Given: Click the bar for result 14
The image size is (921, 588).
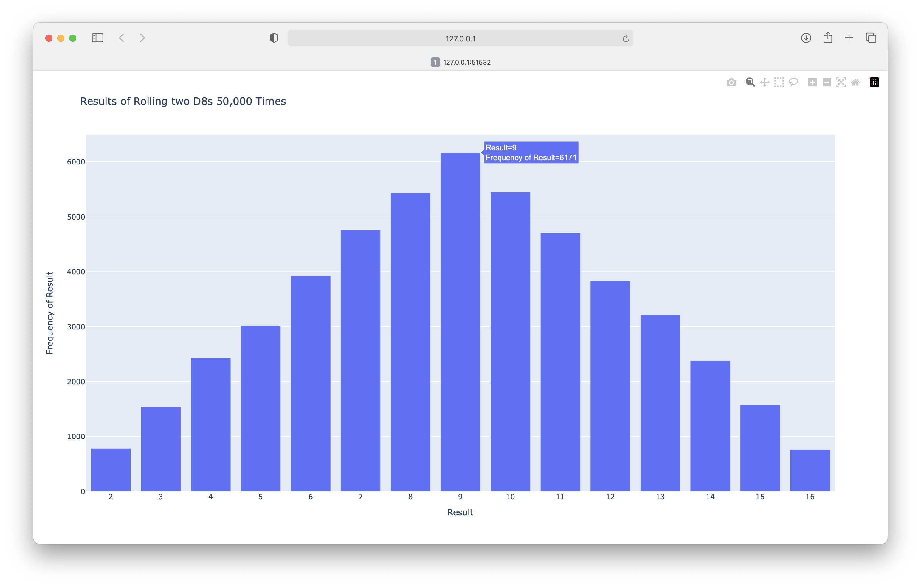Looking at the screenshot, I should [710, 426].
